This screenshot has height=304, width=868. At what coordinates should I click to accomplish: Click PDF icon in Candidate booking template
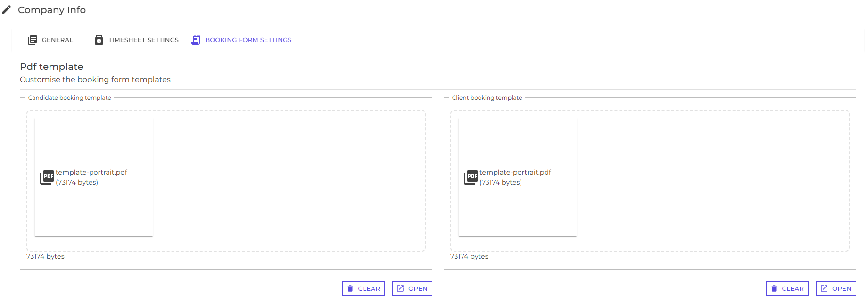(47, 177)
